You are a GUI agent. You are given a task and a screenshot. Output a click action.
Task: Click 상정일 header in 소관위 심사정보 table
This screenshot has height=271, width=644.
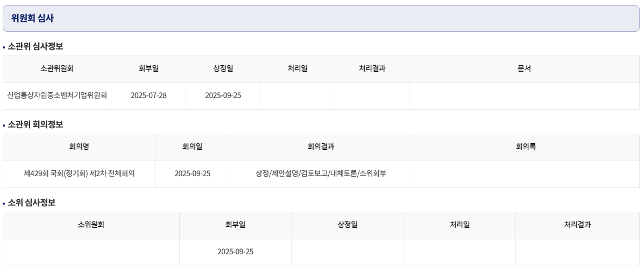[x=223, y=69]
